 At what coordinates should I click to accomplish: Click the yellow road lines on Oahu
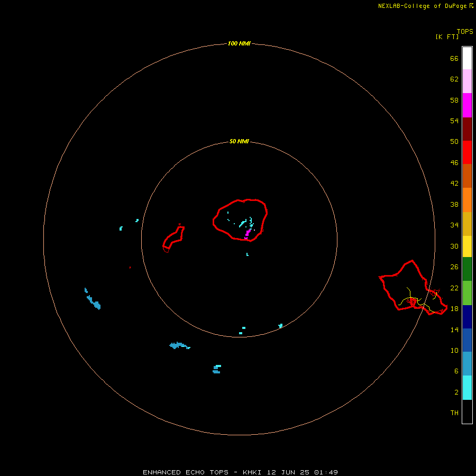point(419,300)
